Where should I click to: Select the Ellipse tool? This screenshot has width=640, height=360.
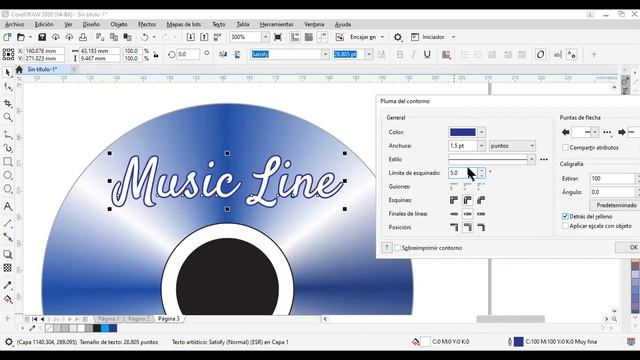(7, 176)
